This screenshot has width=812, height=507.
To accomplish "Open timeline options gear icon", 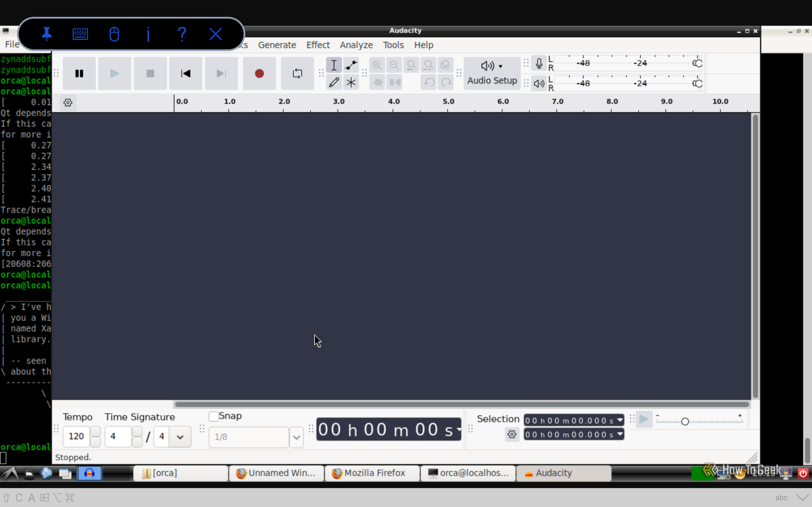I will pos(68,103).
